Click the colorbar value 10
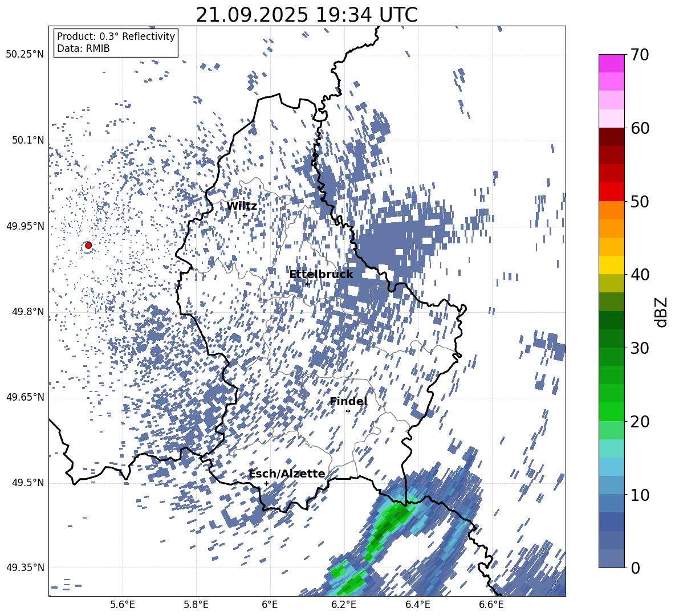This screenshot has width=675, height=616. click(x=640, y=495)
